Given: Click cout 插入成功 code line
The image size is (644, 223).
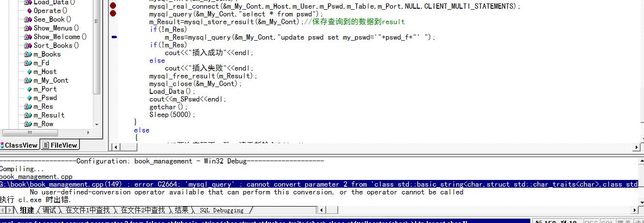Looking at the screenshot, I should (x=209, y=53).
